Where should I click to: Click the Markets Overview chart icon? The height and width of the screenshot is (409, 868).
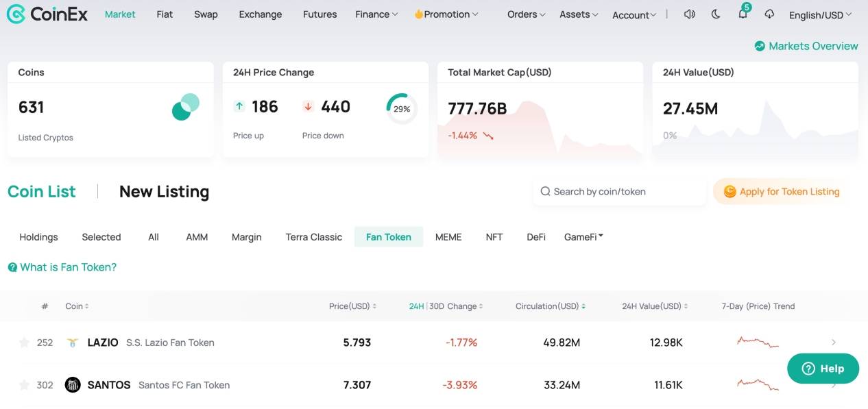point(760,46)
